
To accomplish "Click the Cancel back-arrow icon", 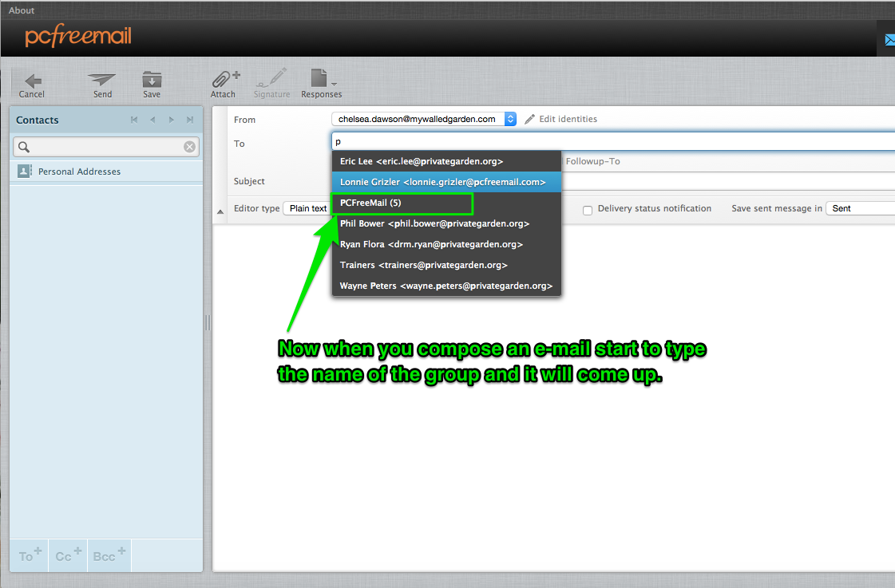I will coord(32,81).
